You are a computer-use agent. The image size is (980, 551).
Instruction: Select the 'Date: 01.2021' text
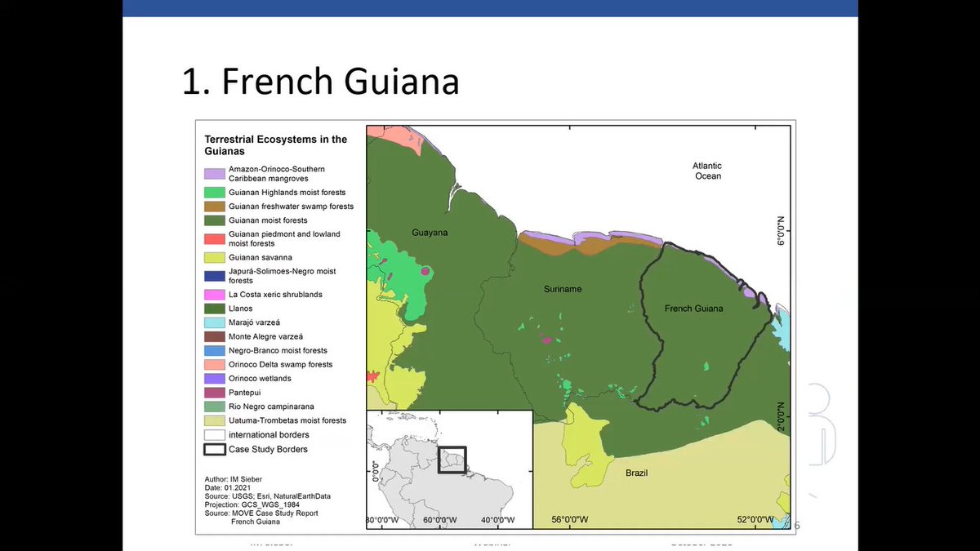click(x=228, y=487)
